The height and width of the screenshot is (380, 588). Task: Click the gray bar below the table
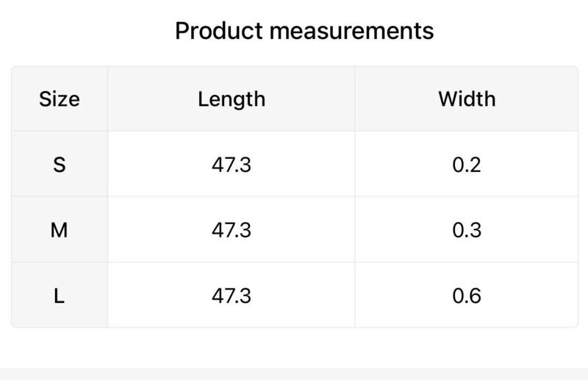click(294, 374)
